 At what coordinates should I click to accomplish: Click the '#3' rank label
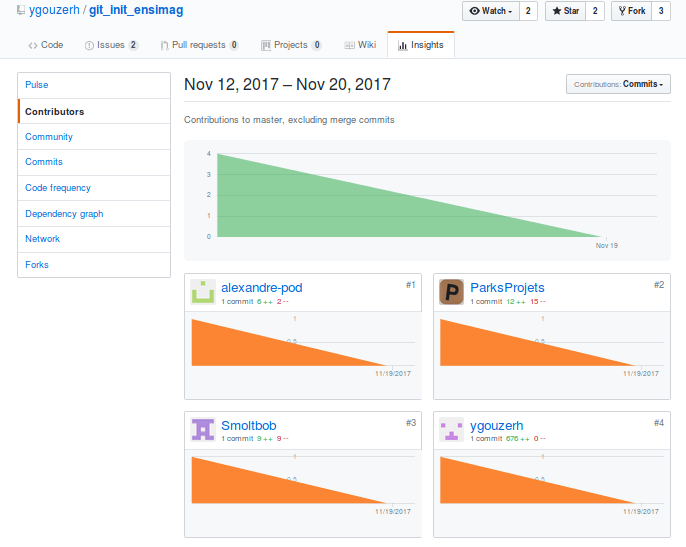point(410,423)
